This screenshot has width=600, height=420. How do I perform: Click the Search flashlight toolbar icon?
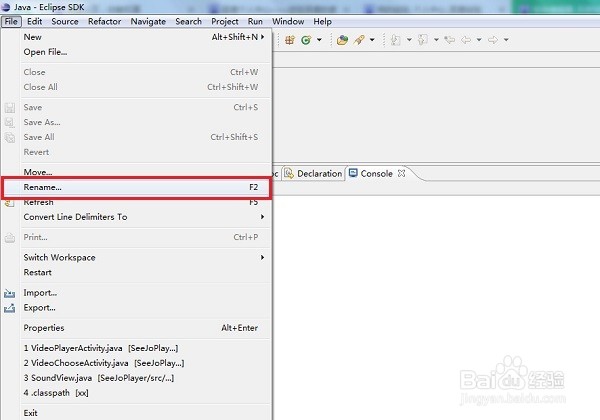tap(359, 40)
